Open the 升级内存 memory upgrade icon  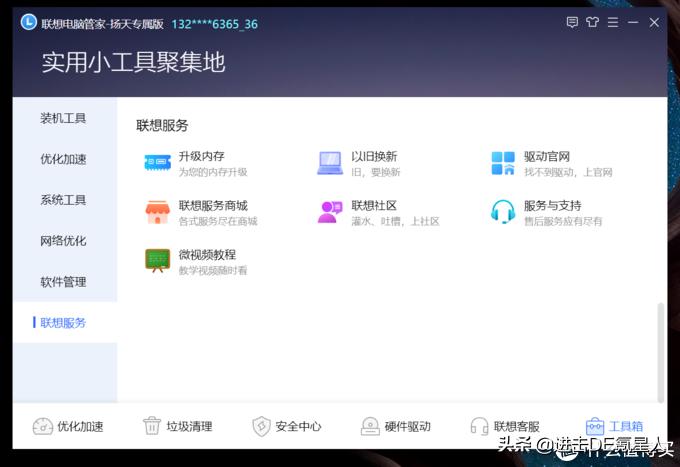[x=157, y=163]
